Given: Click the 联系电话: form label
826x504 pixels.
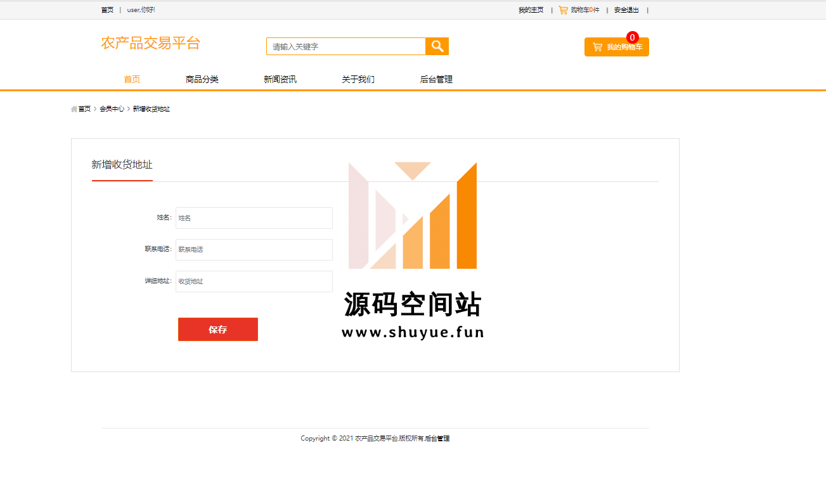Looking at the screenshot, I should [158, 249].
